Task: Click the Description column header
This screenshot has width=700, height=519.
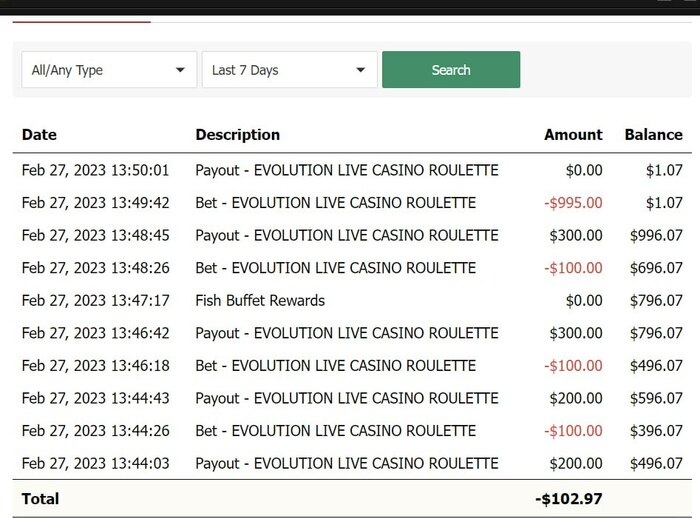Action: [237, 134]
